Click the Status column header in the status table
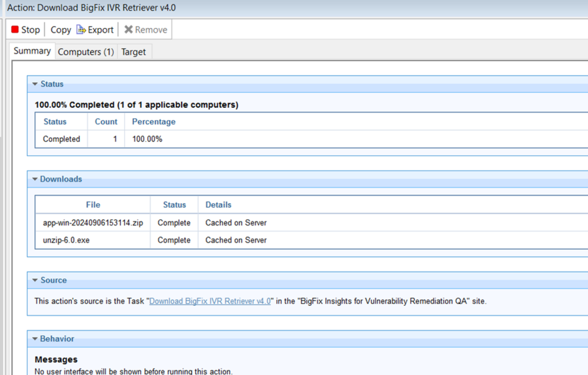This screenshot has width=588, height=375. (55, 122)
